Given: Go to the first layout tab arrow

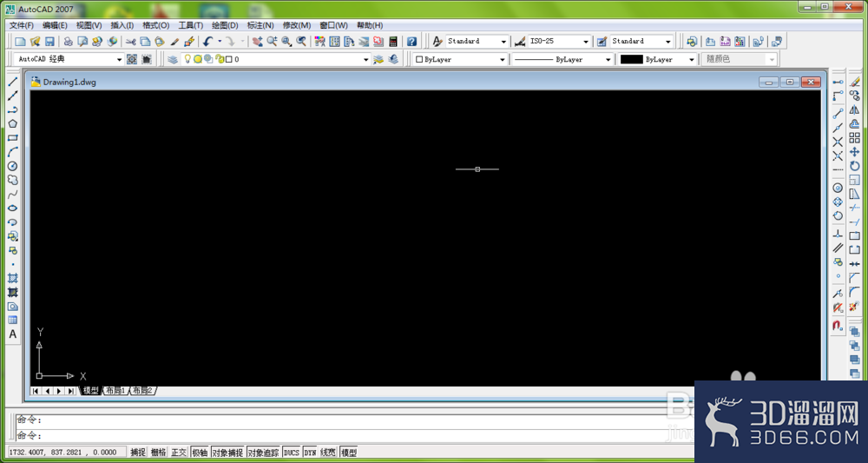Looking at the screenshot, I should (36, 391).
